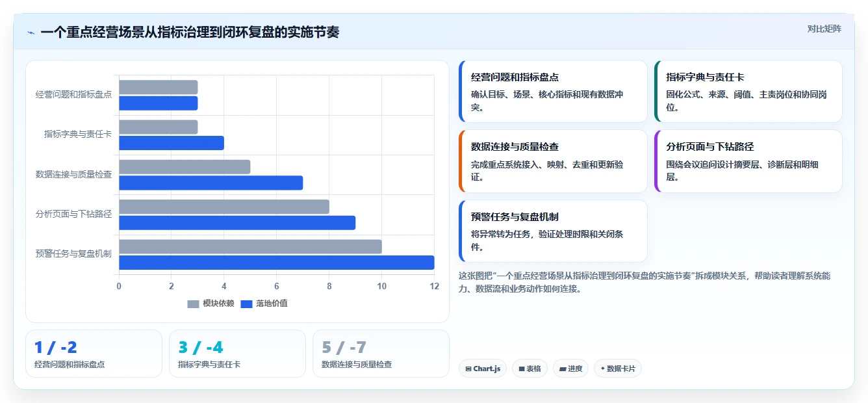Open the 预警任务与复盘机制 description card

pyautogui.click(x=553, y=231)
